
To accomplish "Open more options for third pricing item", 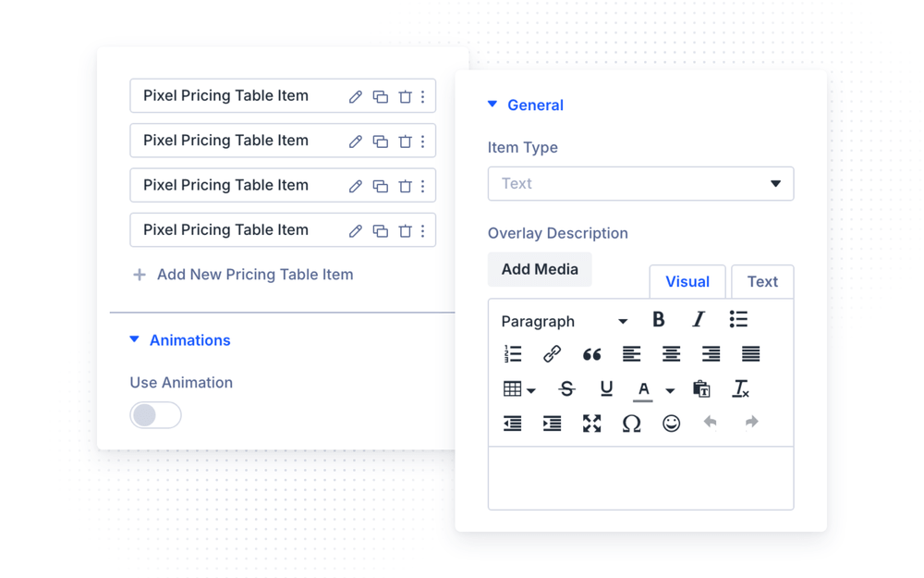I will (x=423, y=187).
